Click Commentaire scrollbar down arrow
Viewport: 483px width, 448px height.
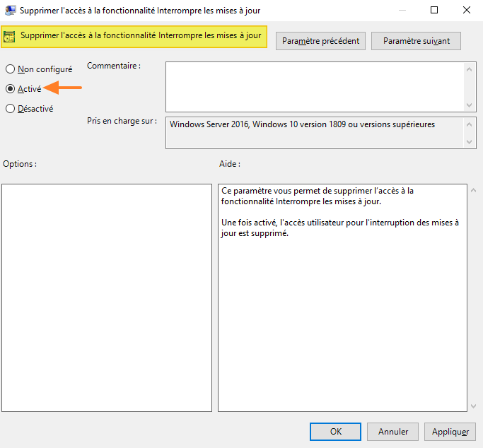469,105
